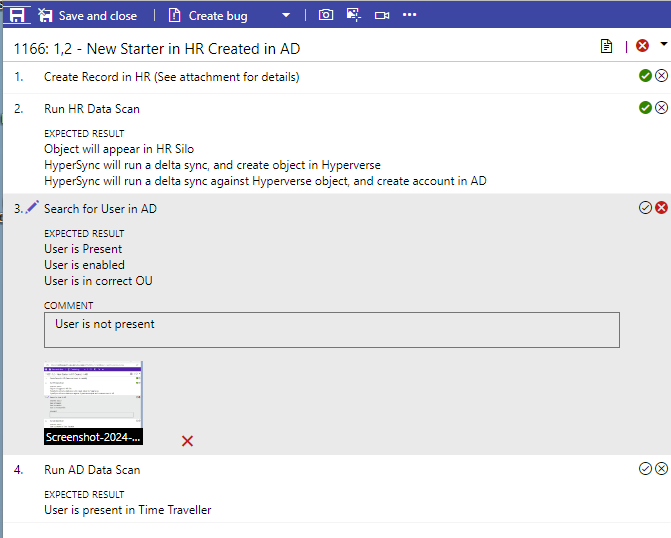671x538 pixels.
Task: Delete attachment using red X icon
Action: click(187, 441)
